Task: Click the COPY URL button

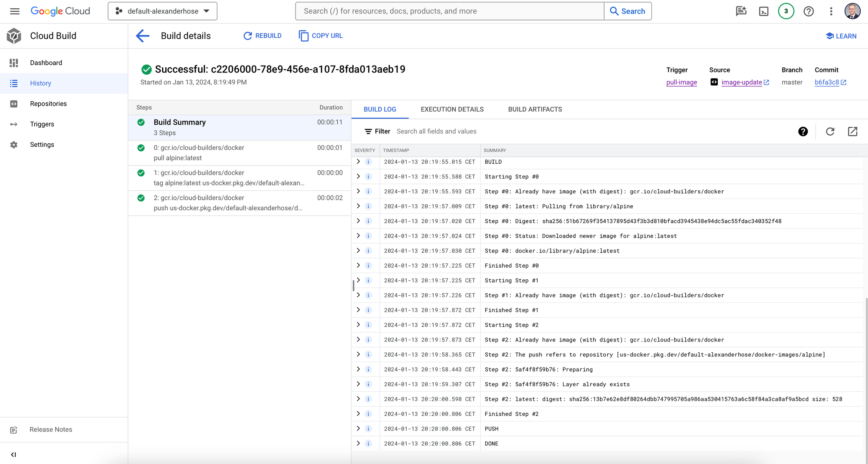Action: click(321, 36)
